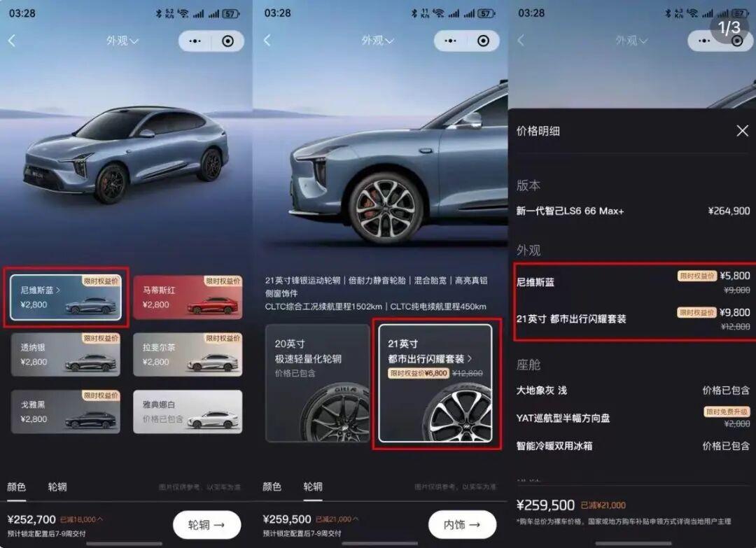Open the three-dots menu in the right screen
756x548 pixels.
click(704, 41)
